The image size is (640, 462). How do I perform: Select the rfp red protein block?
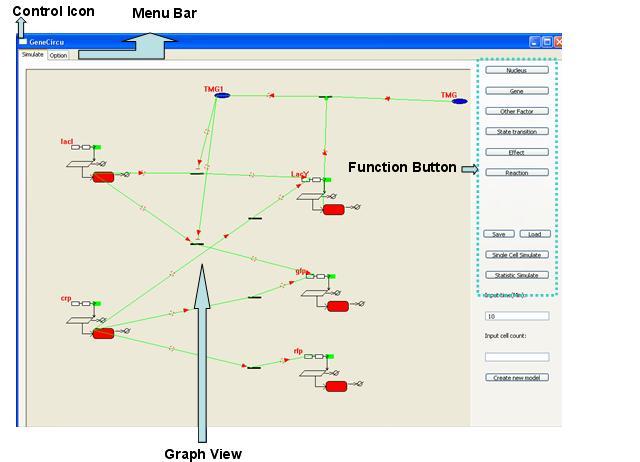335,386
